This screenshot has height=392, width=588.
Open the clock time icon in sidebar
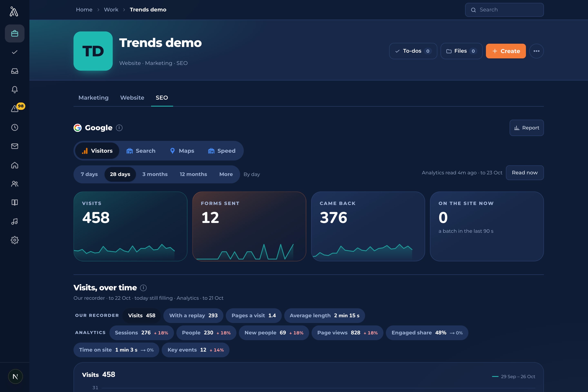[15, 127]
